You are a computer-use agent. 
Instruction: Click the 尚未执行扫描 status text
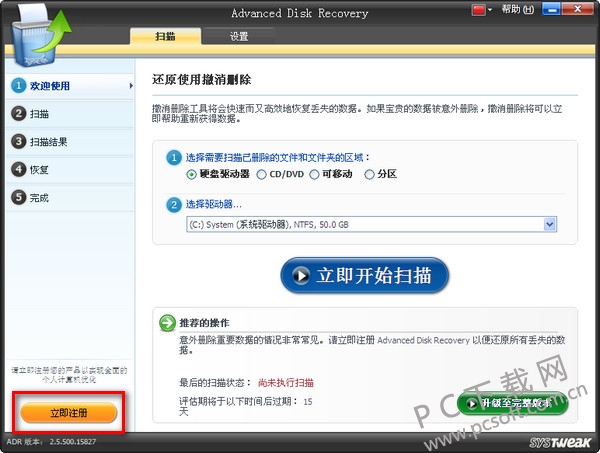286,383
